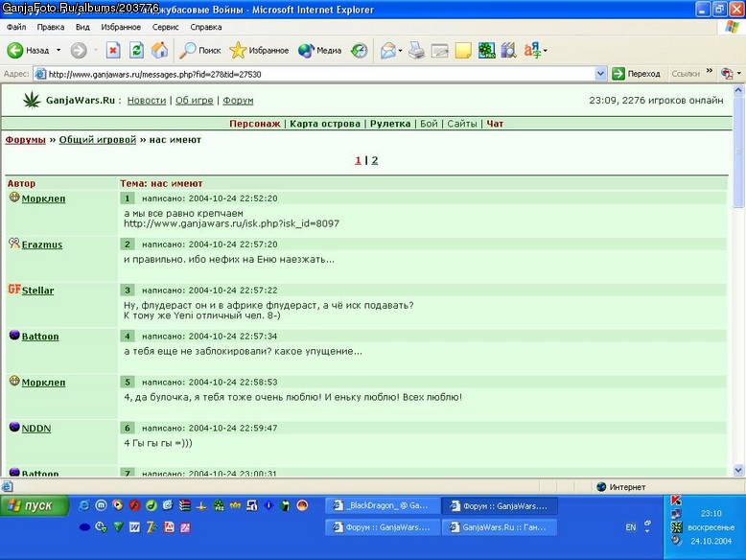Screen dimensions: 746x560
Task: Click the yellow note toolbar icon
Action: (463, 50)
